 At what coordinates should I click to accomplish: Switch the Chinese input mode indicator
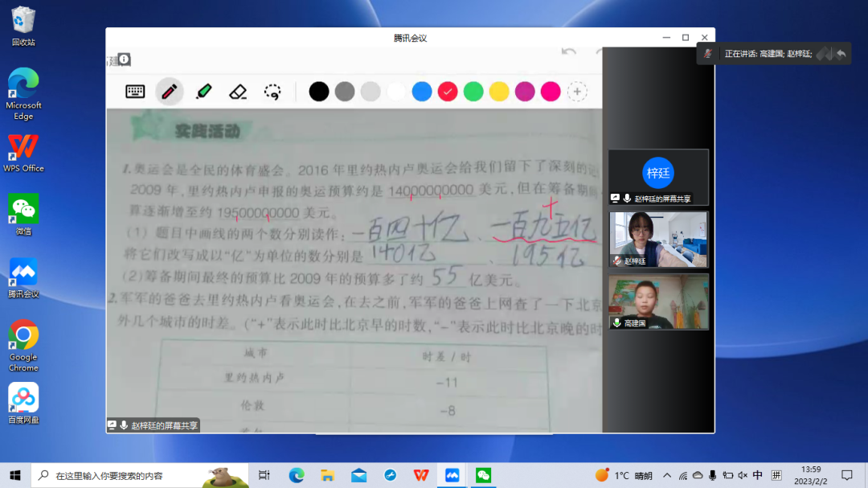(x=758, y=475)
